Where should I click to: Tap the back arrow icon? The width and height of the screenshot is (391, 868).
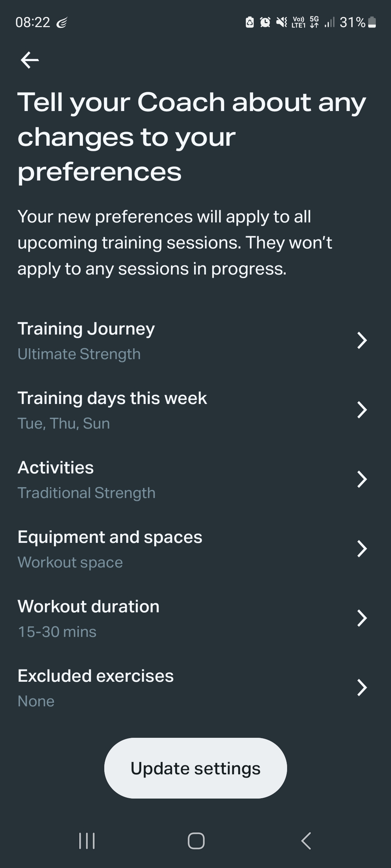(30, 60)
